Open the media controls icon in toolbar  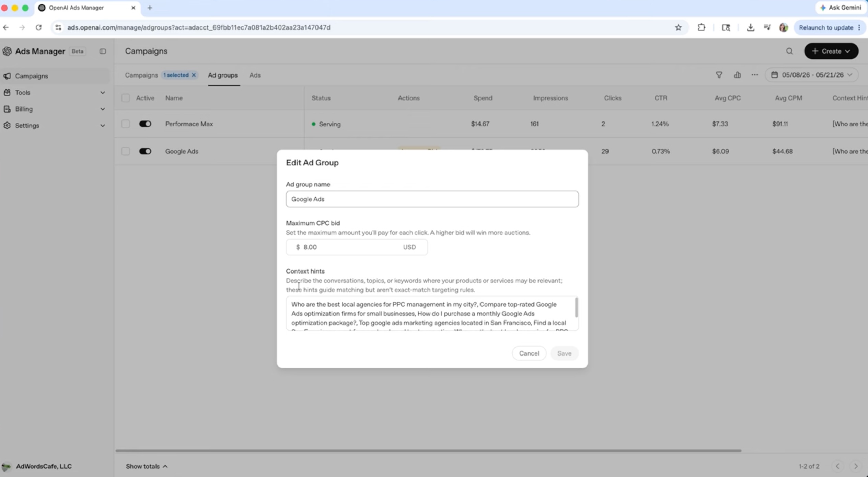(767, 27)
